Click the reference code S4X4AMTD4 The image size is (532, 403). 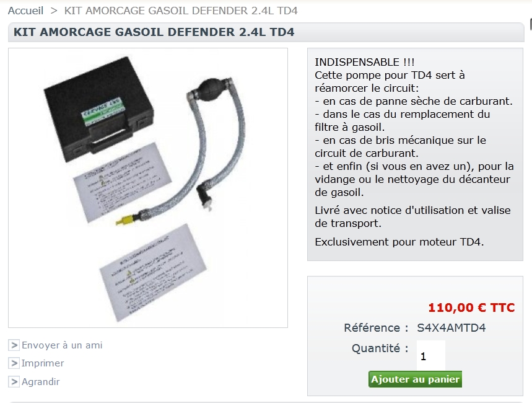451,328
